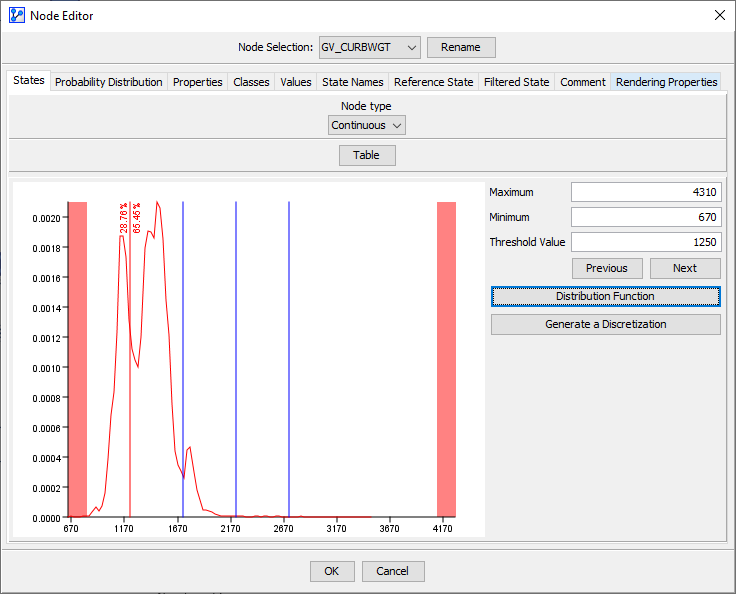Click Generate a Discretization button
This screenshot has width=736, height=594.
click(605, 324)
